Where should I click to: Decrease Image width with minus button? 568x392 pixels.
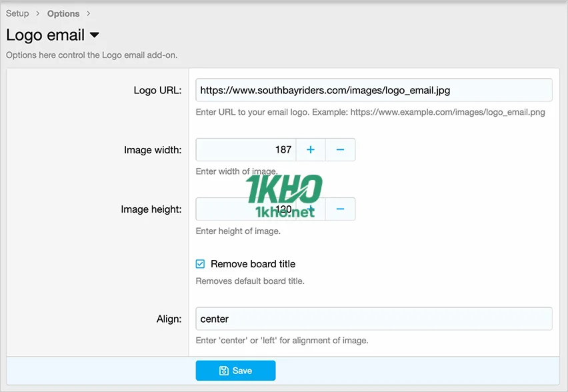(x=340, y=150)
